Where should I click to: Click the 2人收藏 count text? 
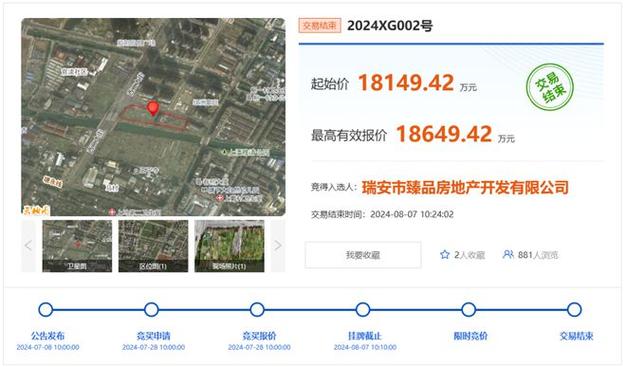click(470, 255)
